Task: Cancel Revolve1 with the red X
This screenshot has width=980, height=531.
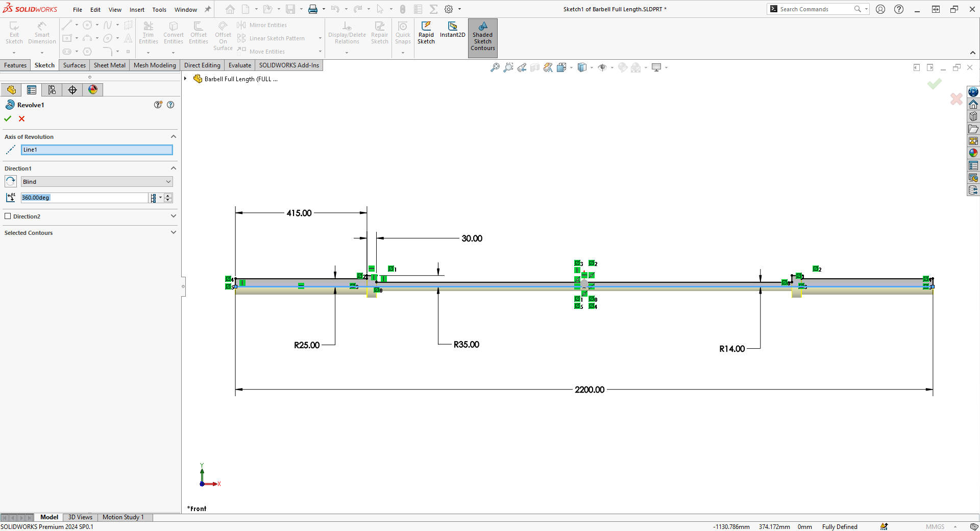Action: [x=21, y=119]
